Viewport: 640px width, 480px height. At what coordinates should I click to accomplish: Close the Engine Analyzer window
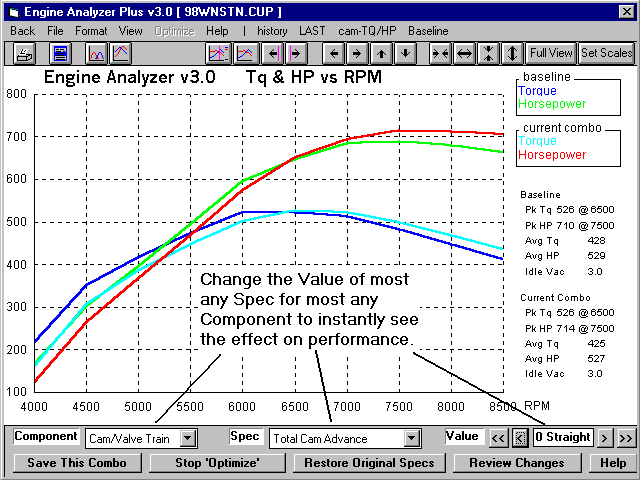coord(627,11)
